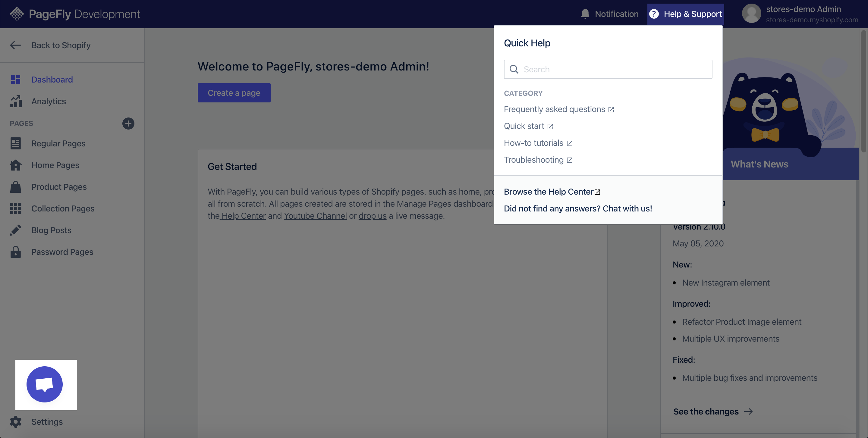Click external link icon beside Quick start
868x438 pixels.
pos(550,126)
